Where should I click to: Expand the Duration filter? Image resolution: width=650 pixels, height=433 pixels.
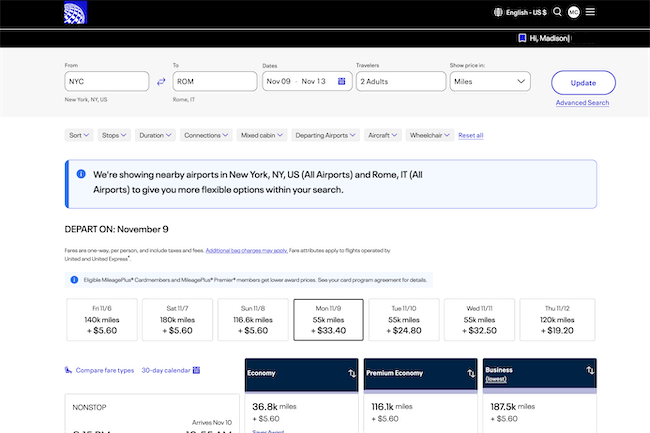(x=155, y=135)
